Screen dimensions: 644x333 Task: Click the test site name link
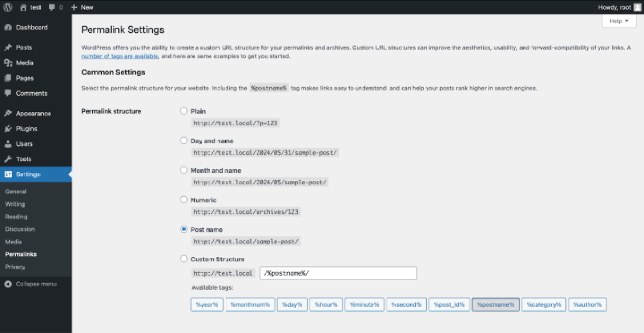tap(35, 7)
